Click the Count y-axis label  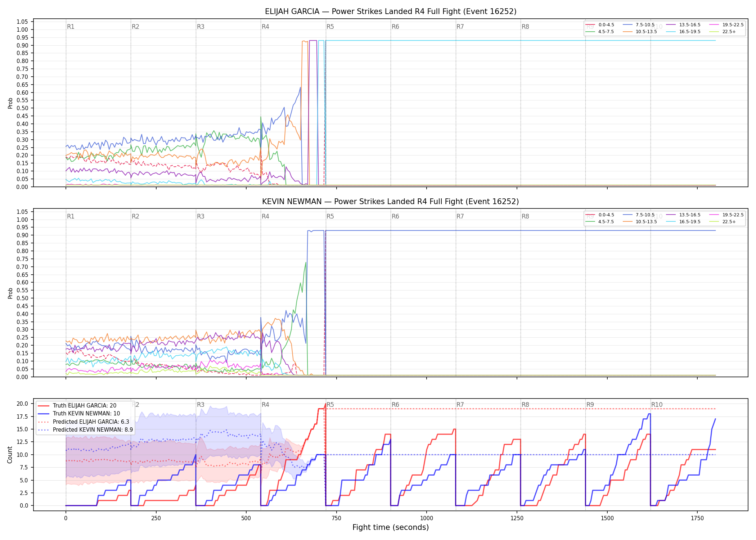pos(10,455)
